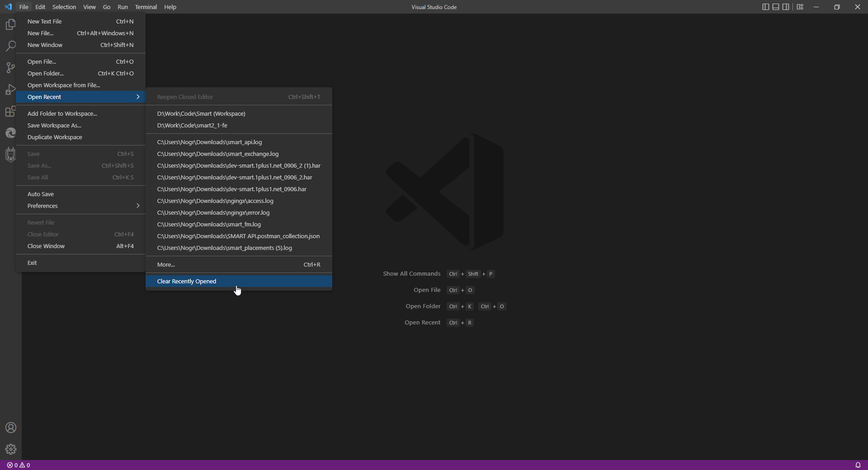This screenshot has height=470, width=868.
Task: Open the Customize Layout control in the title bar
Action: click(800, 7)
